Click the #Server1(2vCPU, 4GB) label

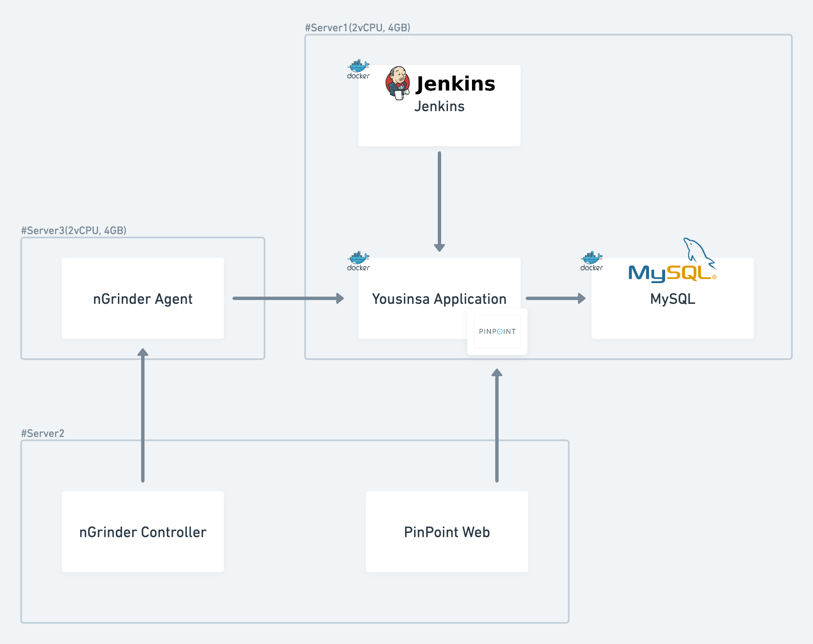(357, 27)
